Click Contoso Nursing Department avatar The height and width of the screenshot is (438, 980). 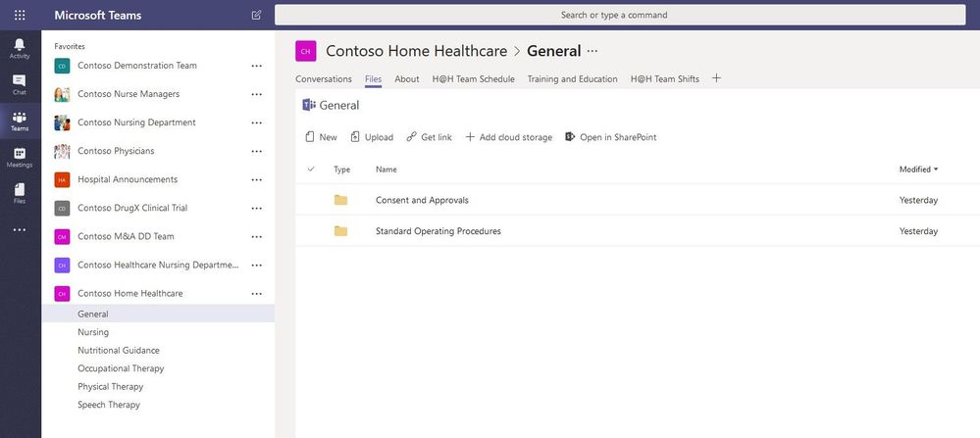click(62, 122)
